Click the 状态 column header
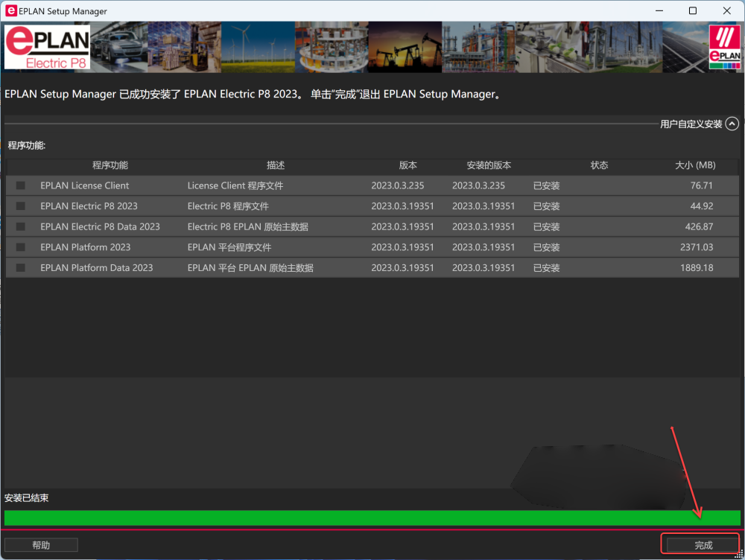The height and width of the screenshot is (560, 745). click(599, 165)
